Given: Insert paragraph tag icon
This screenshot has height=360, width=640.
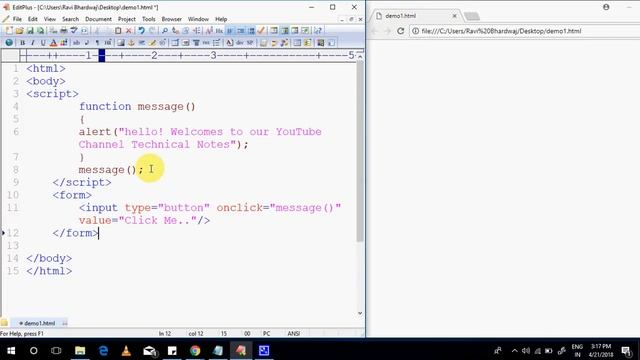Looking at the screenshot, I should point(97,42).
